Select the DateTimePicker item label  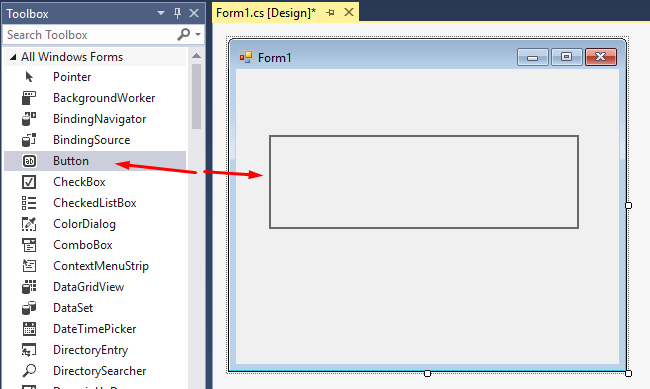click(x=95, y=329)
